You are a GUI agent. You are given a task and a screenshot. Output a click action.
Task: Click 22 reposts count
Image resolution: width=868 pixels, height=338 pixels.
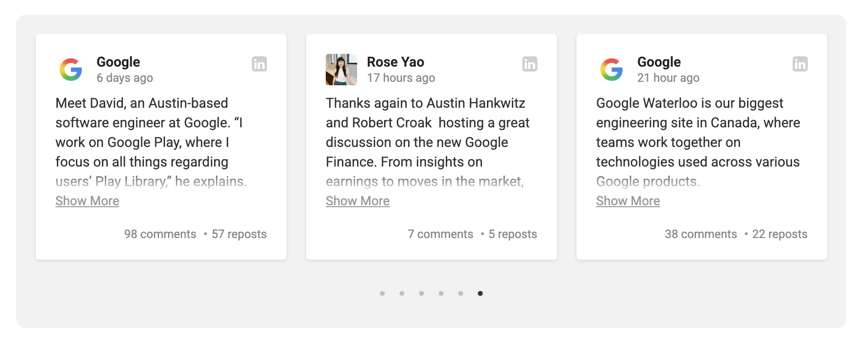click(779, 234)
